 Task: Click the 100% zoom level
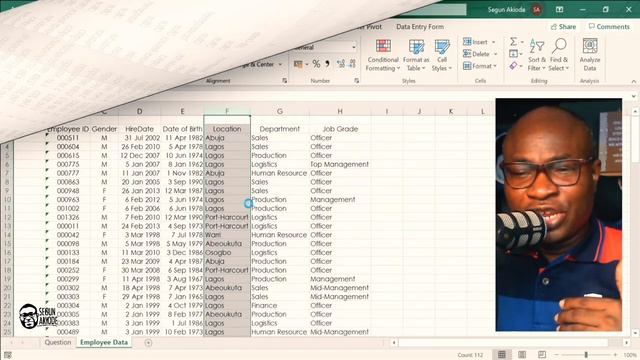(x=630, y=355)
